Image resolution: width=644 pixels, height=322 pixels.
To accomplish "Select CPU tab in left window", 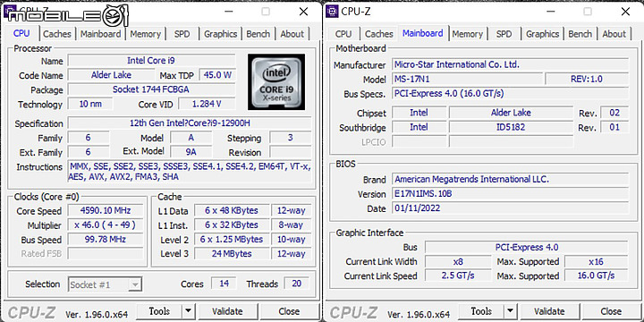I will pyautogui.click(x=21, y=33).
